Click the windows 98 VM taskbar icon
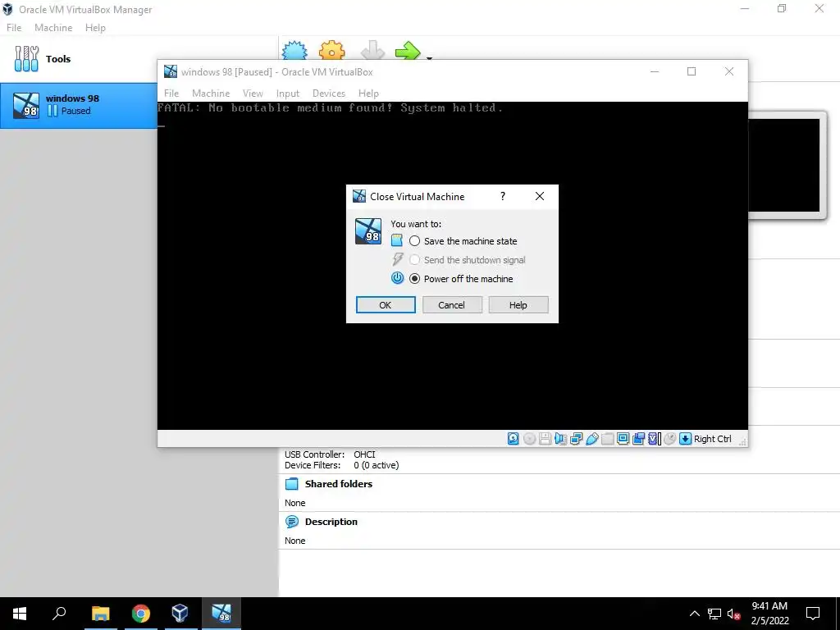Image resolution: width=840 pixels, height=630 pixels. pyautogui.click(x=221, y=614)
